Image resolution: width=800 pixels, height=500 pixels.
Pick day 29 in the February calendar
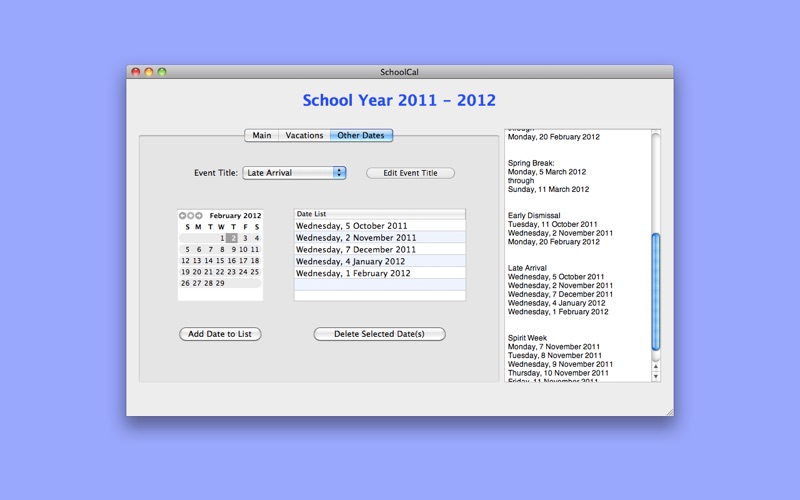coord(220,283)
